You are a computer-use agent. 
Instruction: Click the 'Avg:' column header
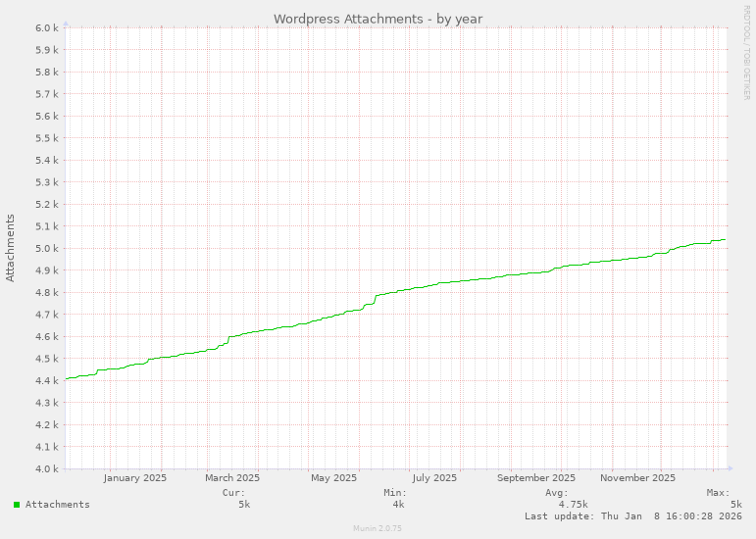point(557,493)
